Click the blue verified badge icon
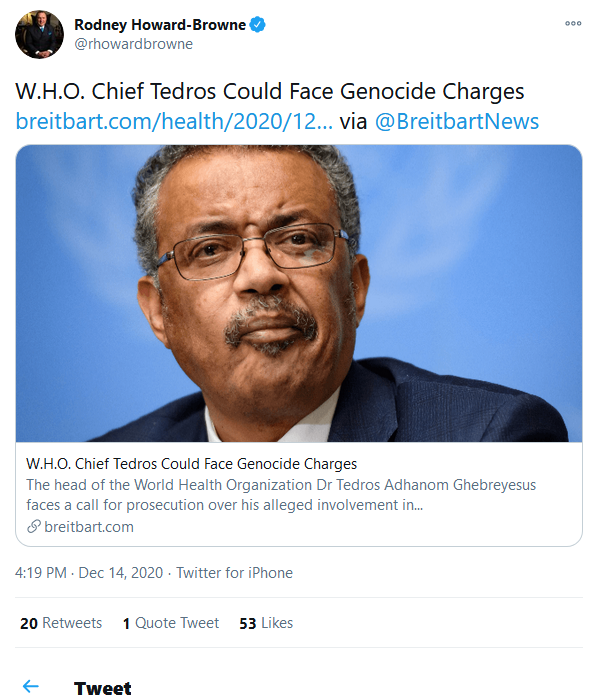 click(x=257, y=24)
